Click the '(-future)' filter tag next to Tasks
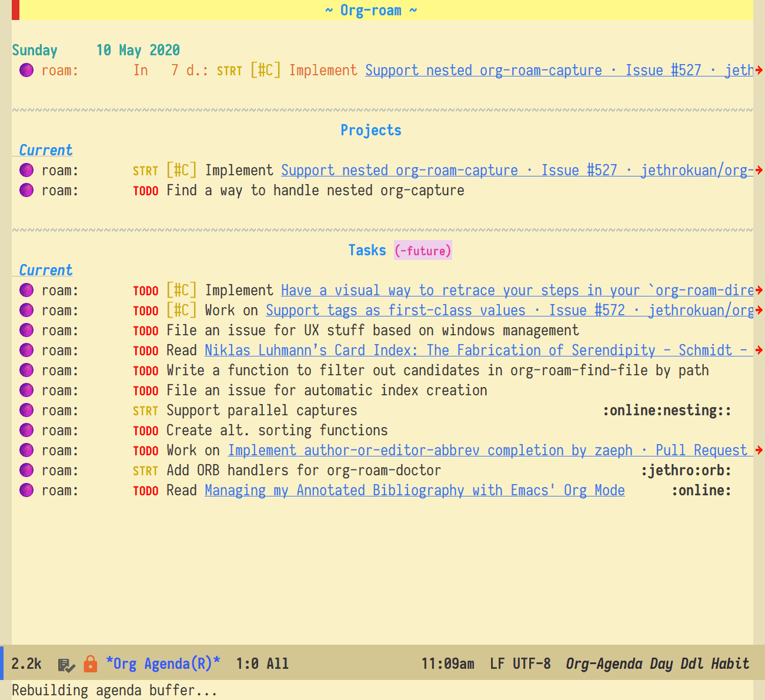The image size is (765, 700). pyautogui.click(x=423, y=251)
